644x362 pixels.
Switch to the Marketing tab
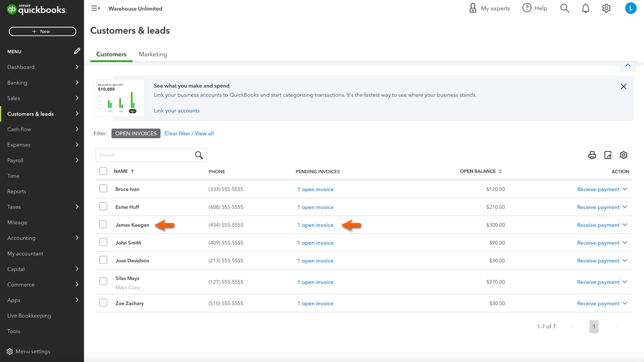[153, 54]
